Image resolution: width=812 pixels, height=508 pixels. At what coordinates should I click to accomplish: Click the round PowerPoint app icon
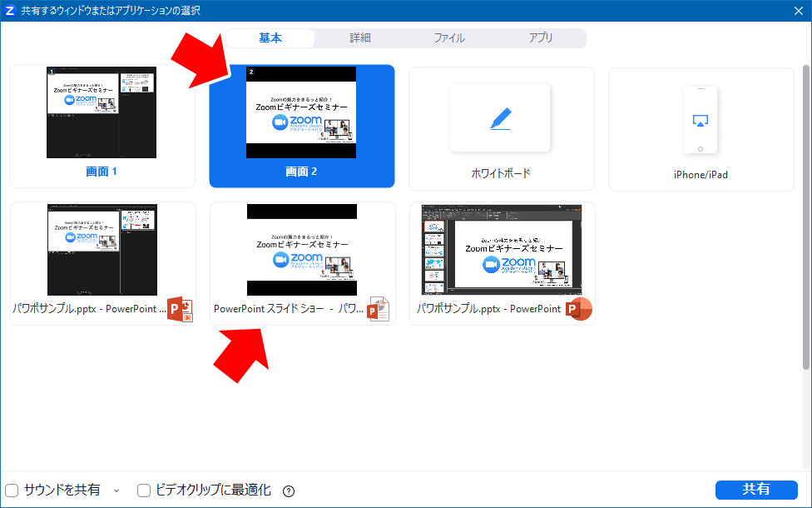578,309
